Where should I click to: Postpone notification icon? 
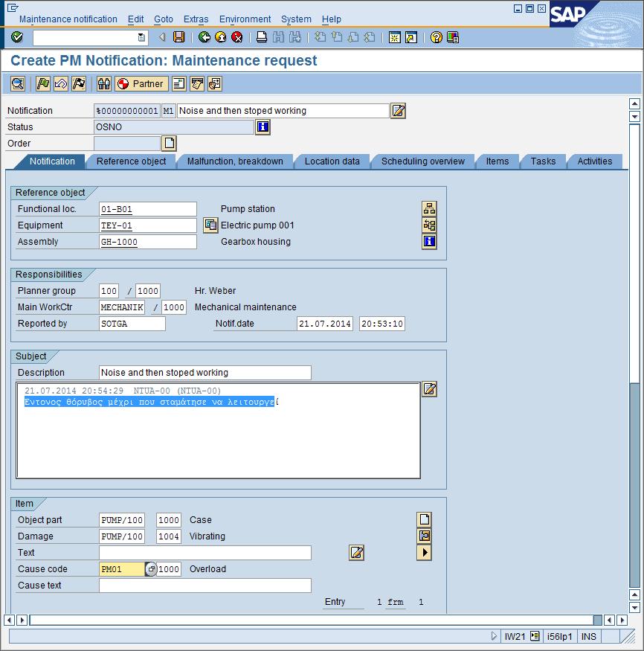click(60, 84)
